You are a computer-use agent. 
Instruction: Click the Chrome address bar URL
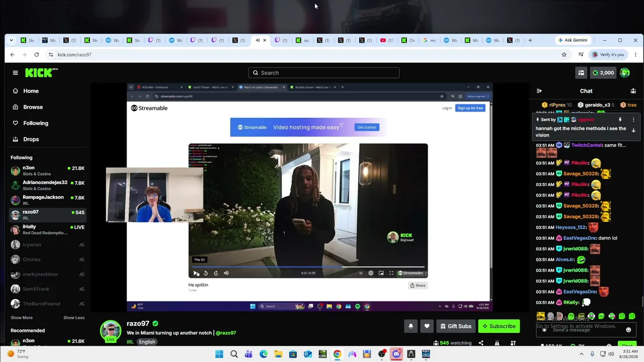pyautogui.click(x=74, y=54)
